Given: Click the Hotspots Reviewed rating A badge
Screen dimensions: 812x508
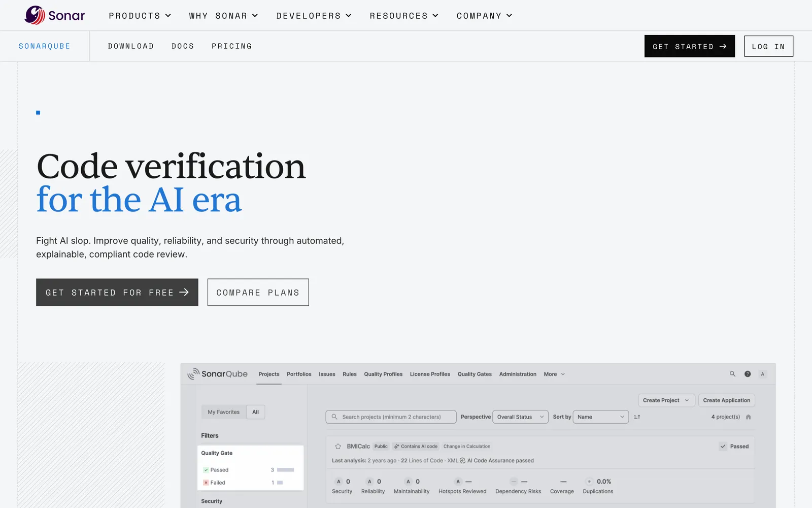Looking at the screenshot, I should tap(458, 482).
